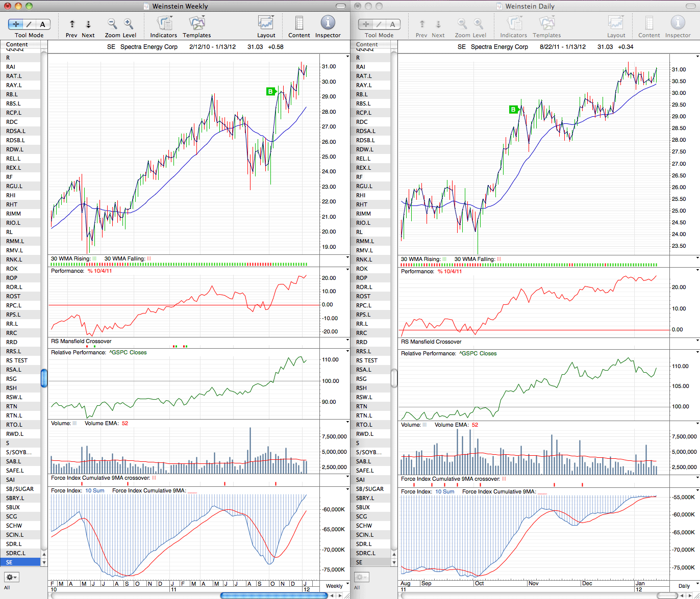Open Volume panel menu arrow, Daily

tap(697, 424)
